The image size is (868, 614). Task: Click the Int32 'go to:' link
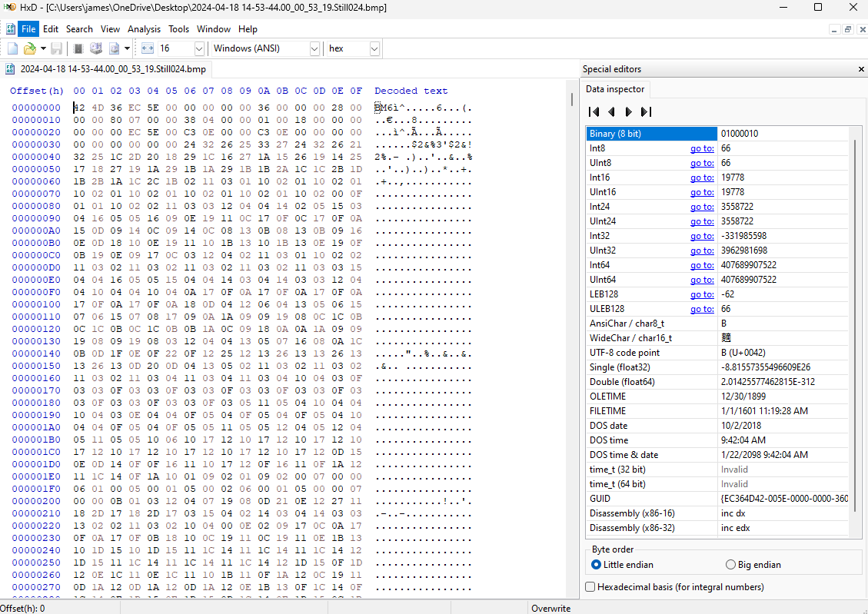pyautogui.click(x=701, y=236)
